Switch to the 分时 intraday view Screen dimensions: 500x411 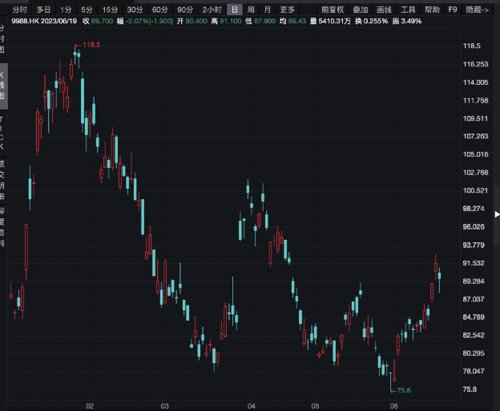[x=19, y=10]
